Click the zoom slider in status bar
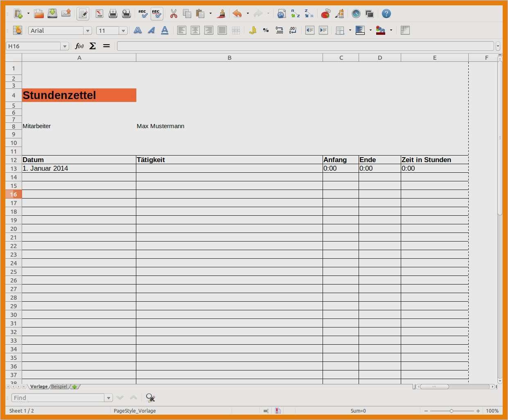Viewport: 508px width, 420px height. [x=452, y=411]
